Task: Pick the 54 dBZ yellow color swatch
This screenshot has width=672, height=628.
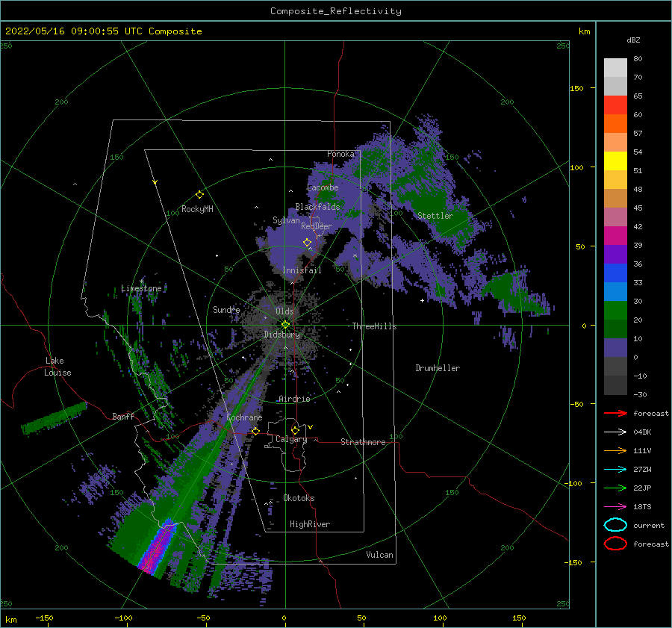Action: [615, 161]
